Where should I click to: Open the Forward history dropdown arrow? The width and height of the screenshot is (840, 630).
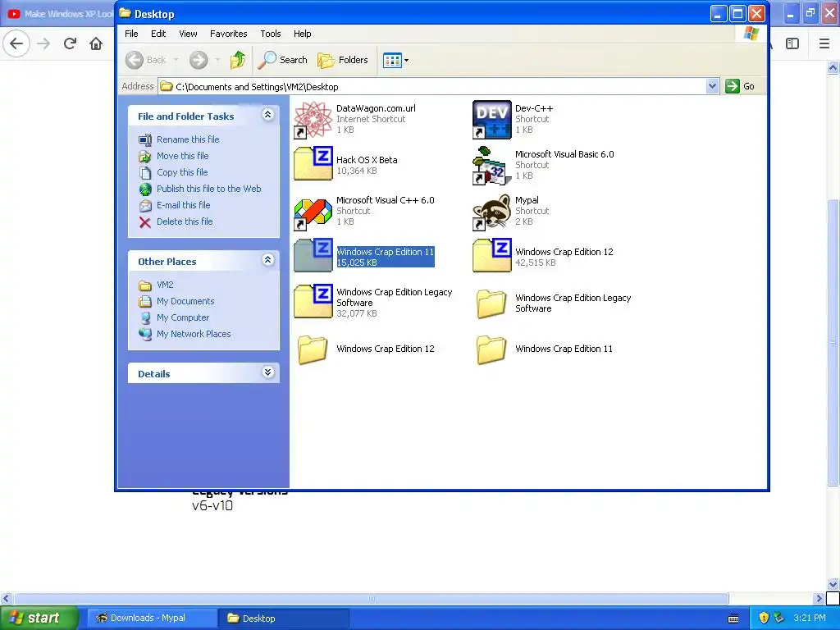tap(217, 60)
